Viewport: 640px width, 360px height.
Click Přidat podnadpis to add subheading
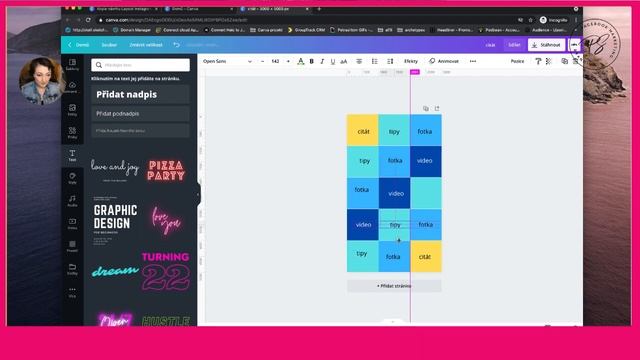pos(140,114)
